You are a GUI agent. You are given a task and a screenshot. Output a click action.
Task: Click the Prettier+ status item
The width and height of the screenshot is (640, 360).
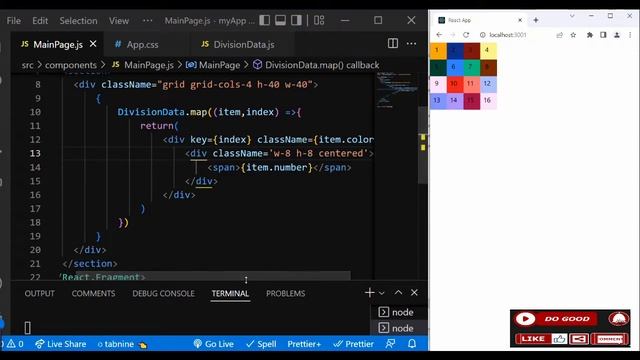pos(304,344)
